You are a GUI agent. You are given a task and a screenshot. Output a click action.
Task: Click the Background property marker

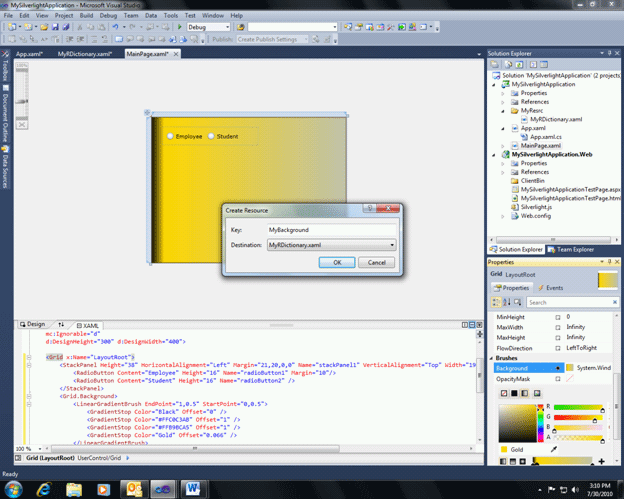pos(558,368)
